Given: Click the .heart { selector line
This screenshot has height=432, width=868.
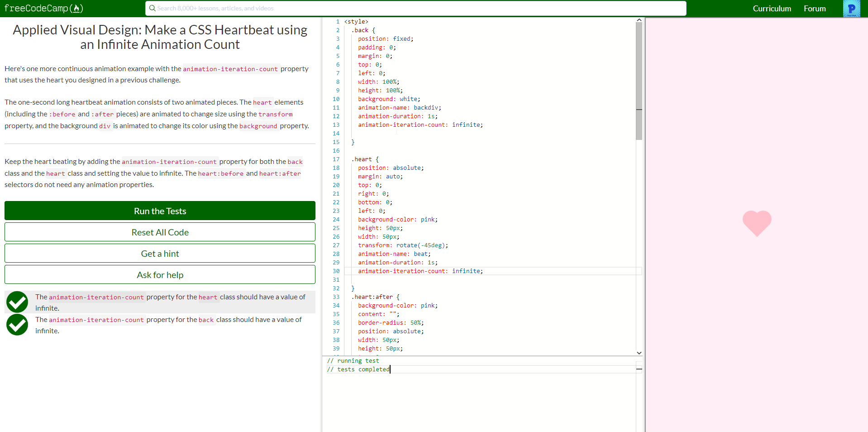Looking at the screenshot, I should (x=365, y=159).
